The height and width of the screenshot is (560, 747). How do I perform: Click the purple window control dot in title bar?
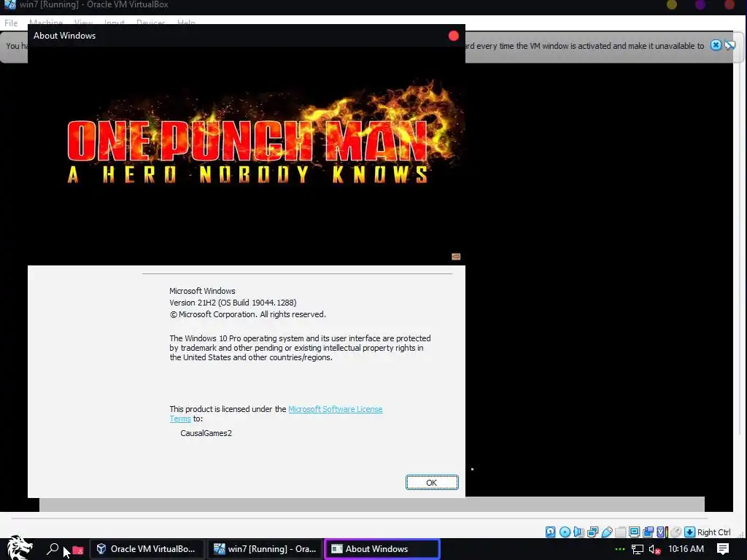tap(700, 5)
